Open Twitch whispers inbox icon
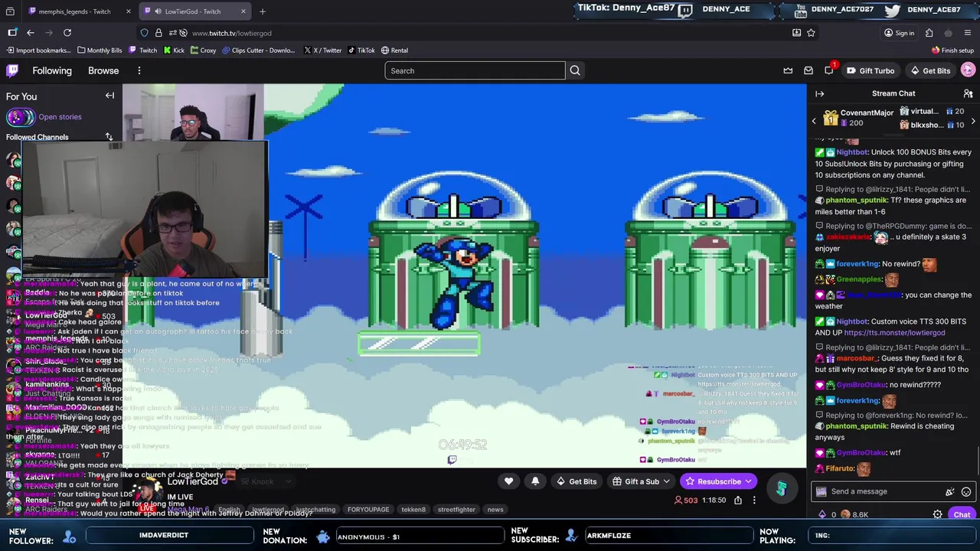980x551 pixels. click(808, 70)
